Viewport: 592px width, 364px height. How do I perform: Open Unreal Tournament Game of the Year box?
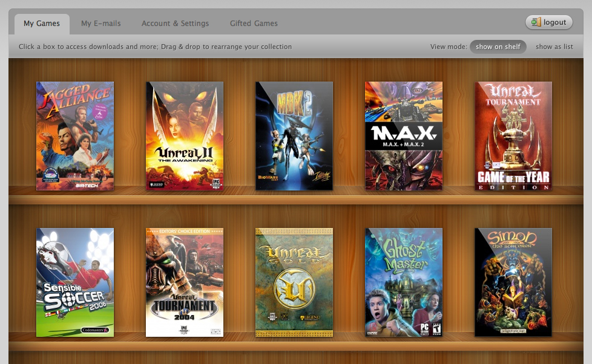pos(513,136)
